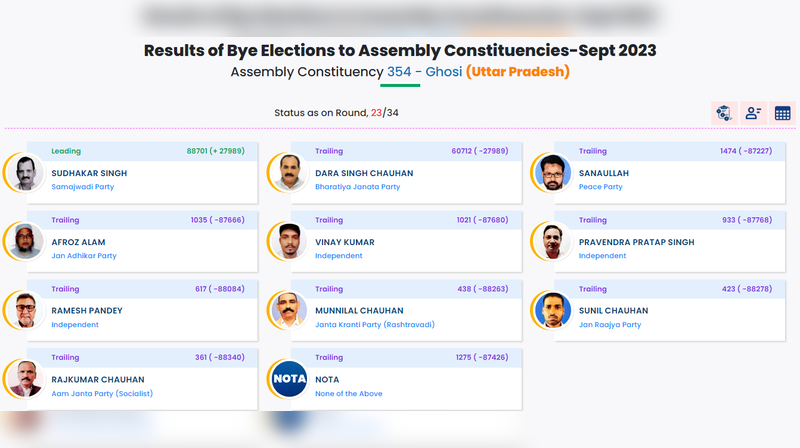Select the Rajkumar Chauhan candidate name
The image size is (800, 448).
[97, 380]
